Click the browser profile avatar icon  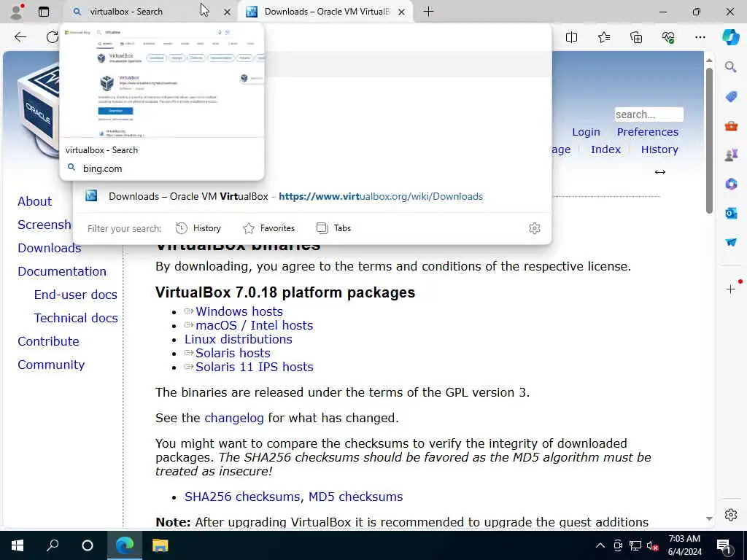point(16,12)
